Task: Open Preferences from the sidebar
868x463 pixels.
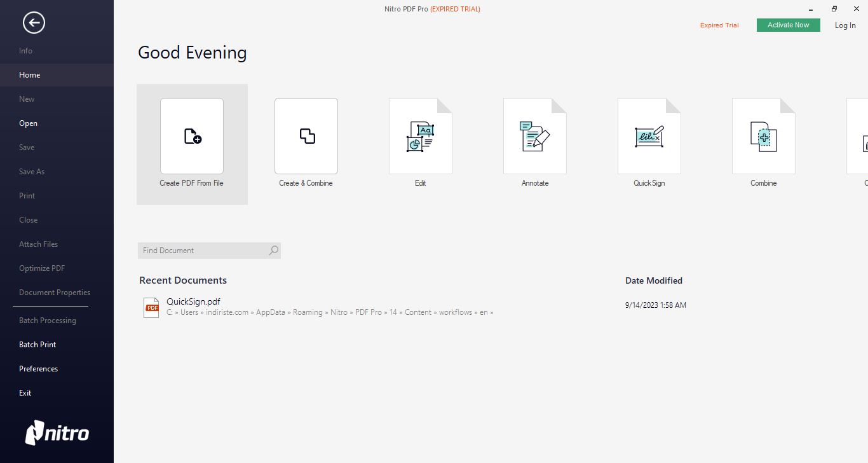Action: click(38, 369)
